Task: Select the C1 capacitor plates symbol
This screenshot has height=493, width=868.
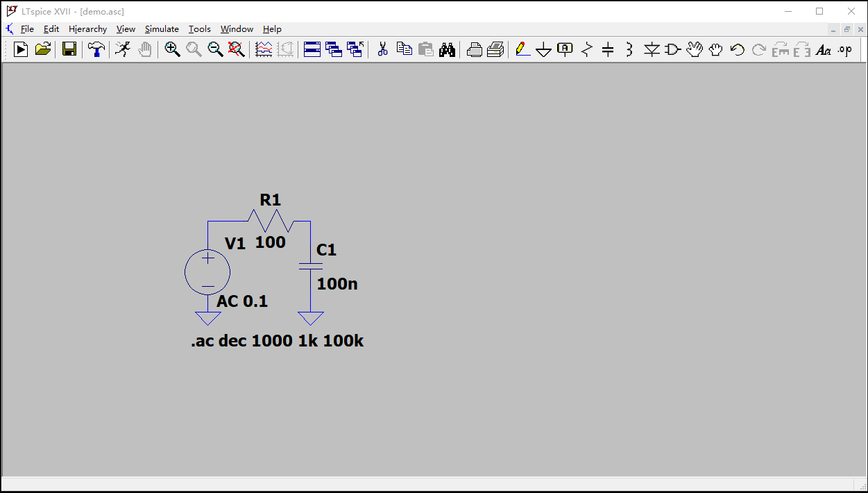Action: coord(310,266)
